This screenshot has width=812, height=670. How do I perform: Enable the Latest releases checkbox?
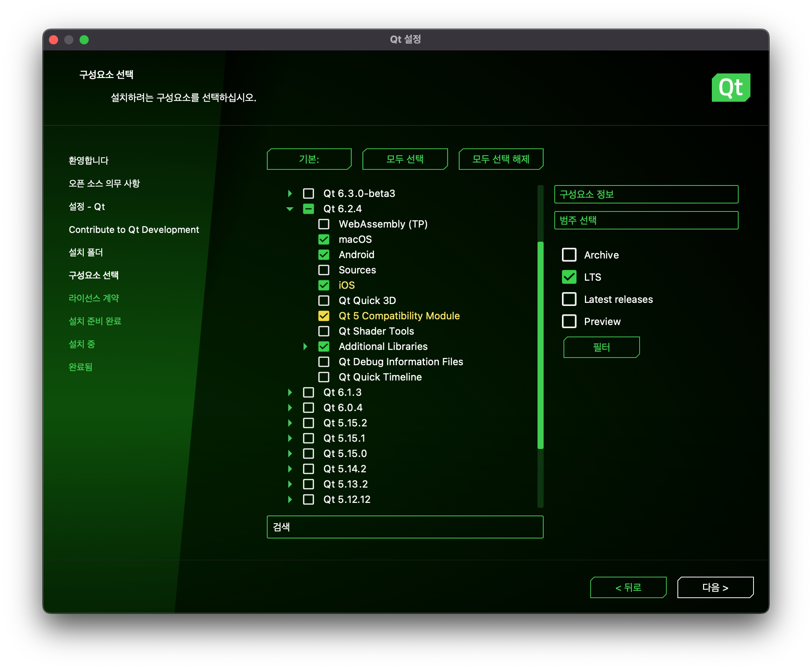pyautogui.click(x=569, y=299)
